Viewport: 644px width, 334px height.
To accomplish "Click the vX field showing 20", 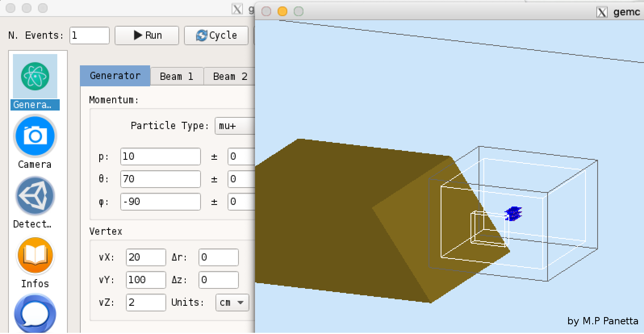I will tap(146, 257).
